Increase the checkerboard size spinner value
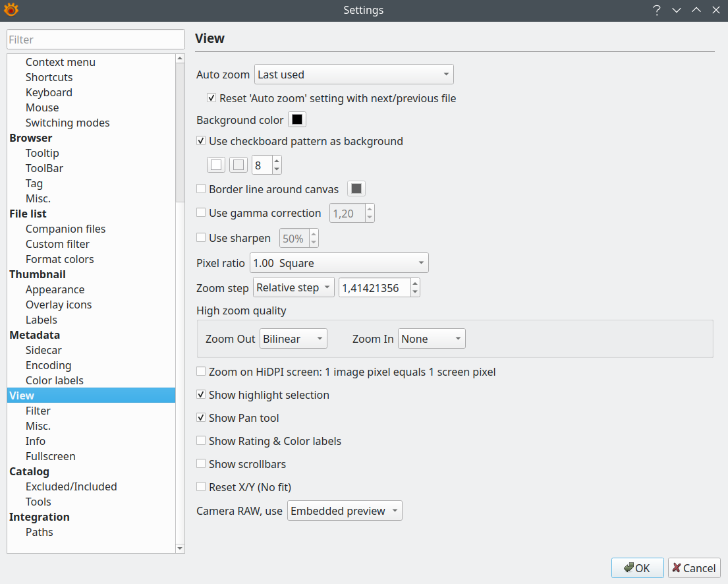This screenshot has height=584, width=728. [x=277, y=160]
